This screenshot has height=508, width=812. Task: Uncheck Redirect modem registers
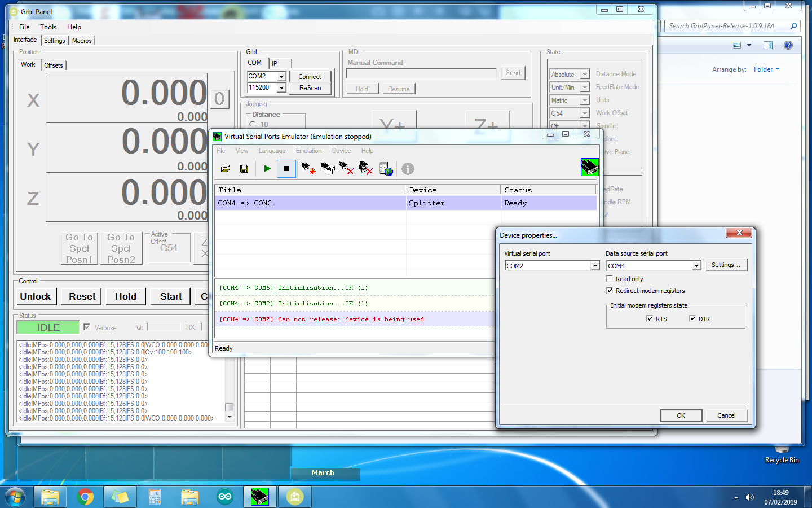click(x=610, y=290)
